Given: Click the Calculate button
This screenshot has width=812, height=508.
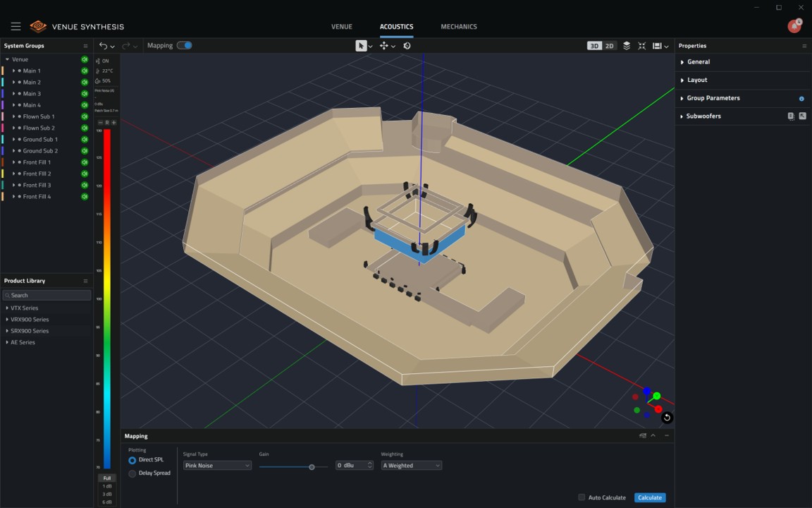Looking at the screenshot, I should pos(650,497).
